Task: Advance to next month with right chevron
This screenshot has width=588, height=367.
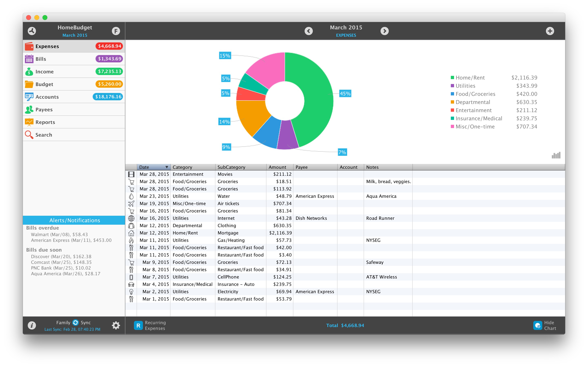Action: [x=384, y=31]
